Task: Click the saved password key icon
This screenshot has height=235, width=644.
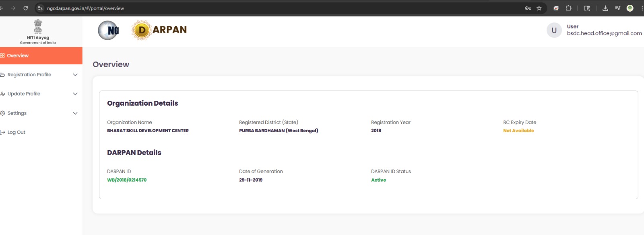Action: tap(528, 8)
